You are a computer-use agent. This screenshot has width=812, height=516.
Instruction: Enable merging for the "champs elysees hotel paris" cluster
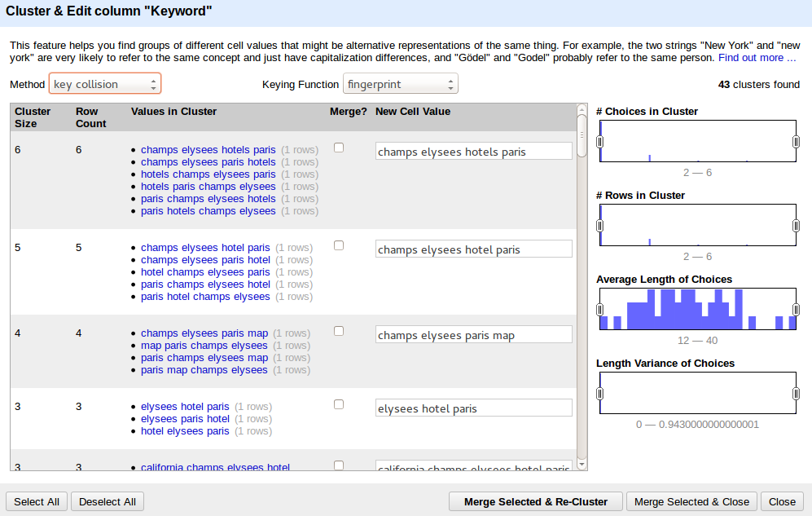pyautogui.click(x=338, y=245)
